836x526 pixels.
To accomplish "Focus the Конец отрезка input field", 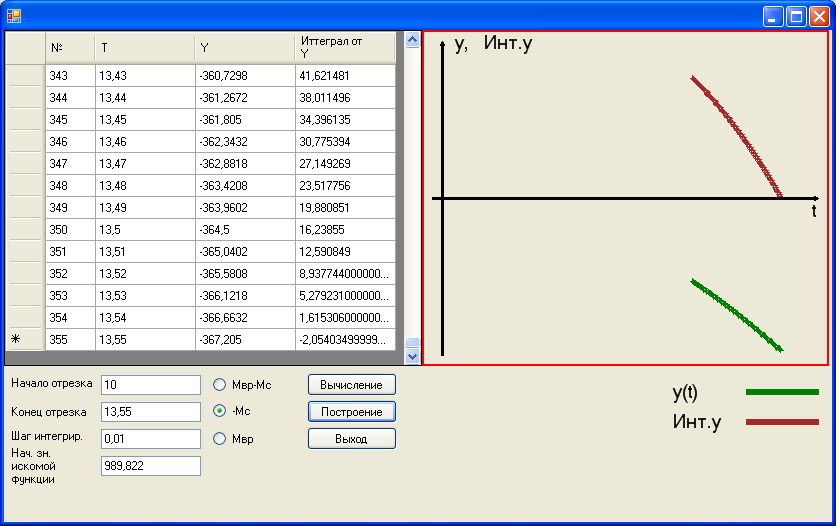I will (151, 411).
